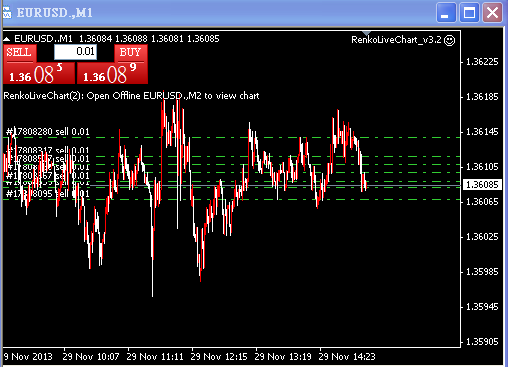Select the #17808095 sell 0.01 order label
This screenshot has width=508, height=367.
click(48, 194)
